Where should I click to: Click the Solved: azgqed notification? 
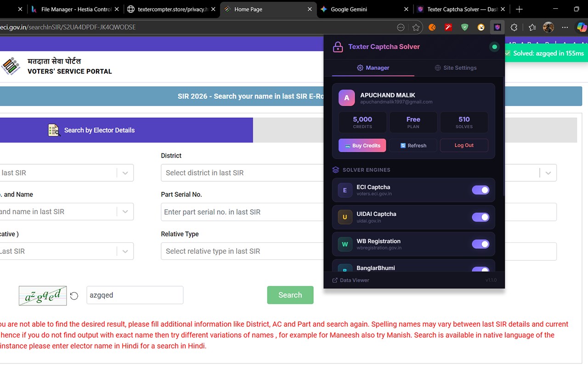pyautogui.click(x=546, y=53)
